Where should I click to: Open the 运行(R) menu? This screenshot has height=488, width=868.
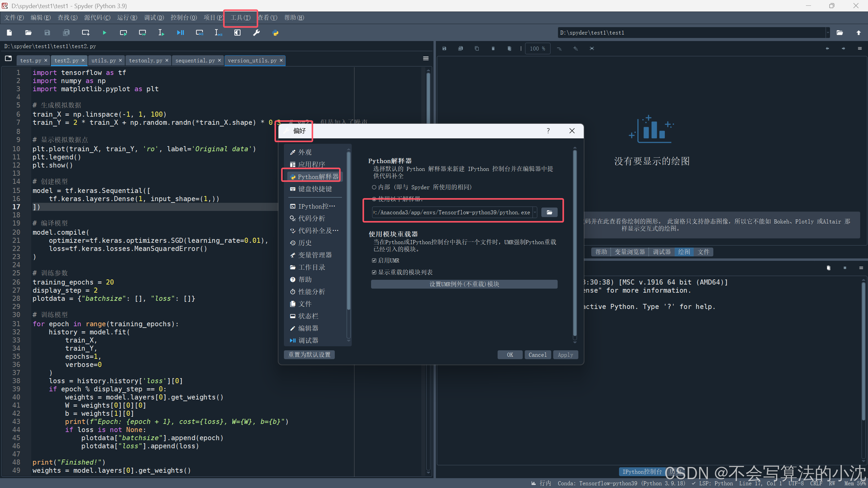coord(127,18)
